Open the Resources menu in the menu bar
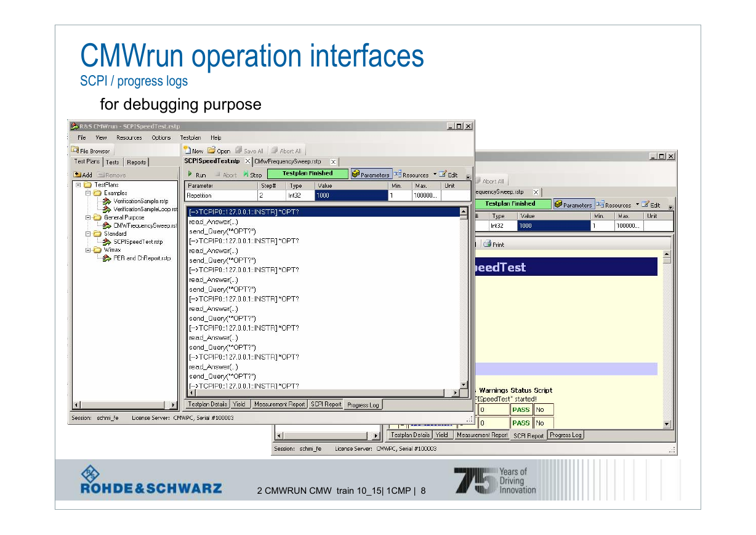Image resolution: width=756 pixels, height=535 pixels. [129, 137]
